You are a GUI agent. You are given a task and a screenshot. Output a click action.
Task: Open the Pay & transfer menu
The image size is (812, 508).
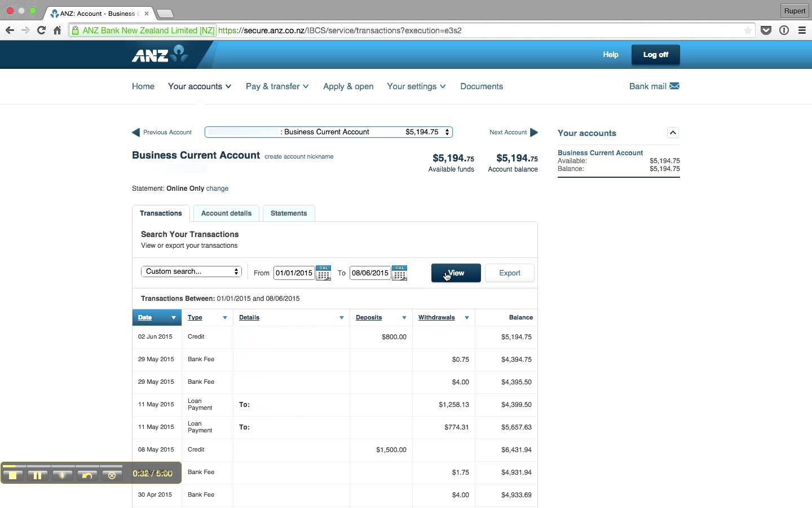point(277,86)
